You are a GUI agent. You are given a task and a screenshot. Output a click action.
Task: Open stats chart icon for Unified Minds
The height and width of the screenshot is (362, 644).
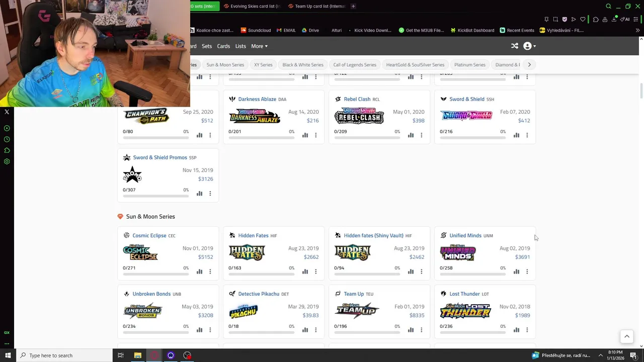[x=517, y=271]
